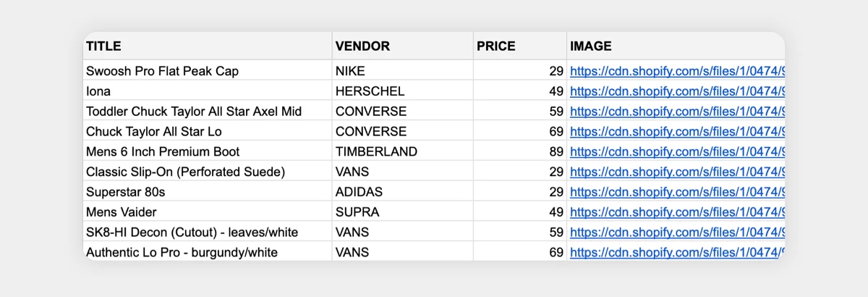The width and height of the screenshot is (868, 297).
Task: Select the SUPRA vendor cell
Action: [403, 212]
